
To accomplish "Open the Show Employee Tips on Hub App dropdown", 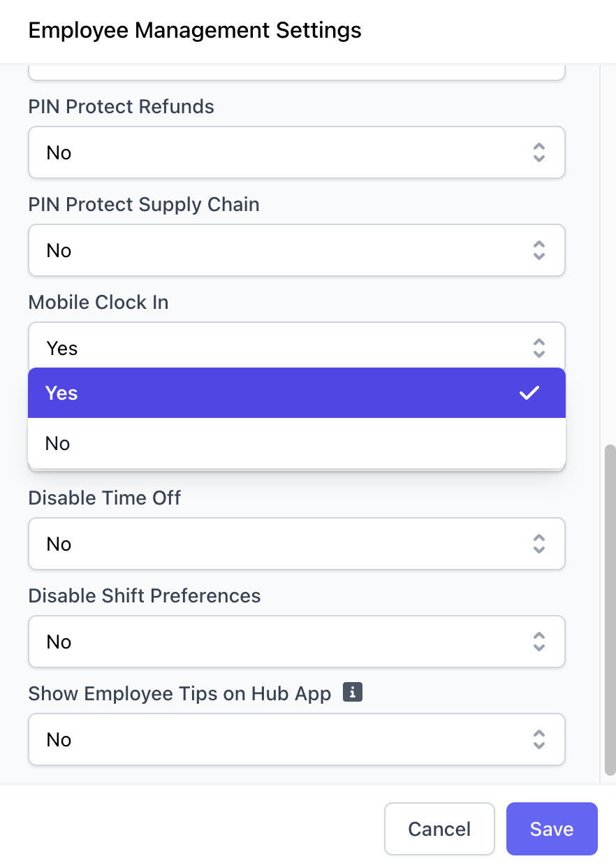I will pyautogui.click(x=297, y=739).
